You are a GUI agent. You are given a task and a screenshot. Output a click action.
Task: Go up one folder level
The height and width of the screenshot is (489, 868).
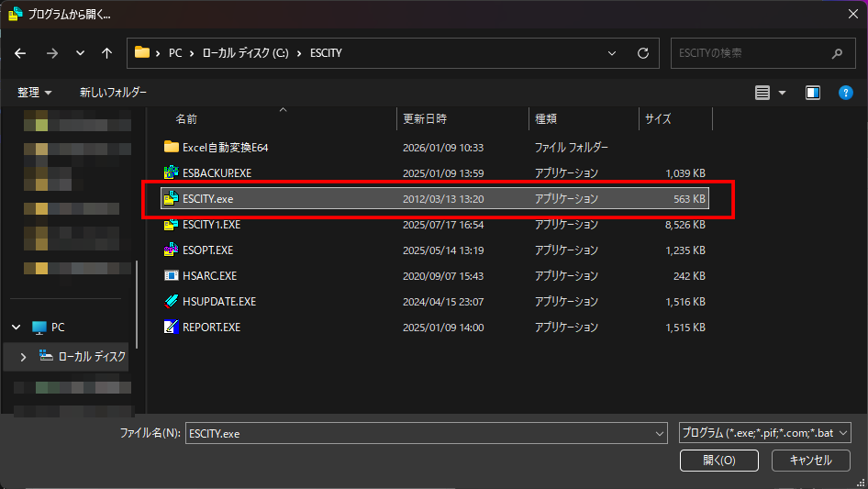tap(106, 53)
